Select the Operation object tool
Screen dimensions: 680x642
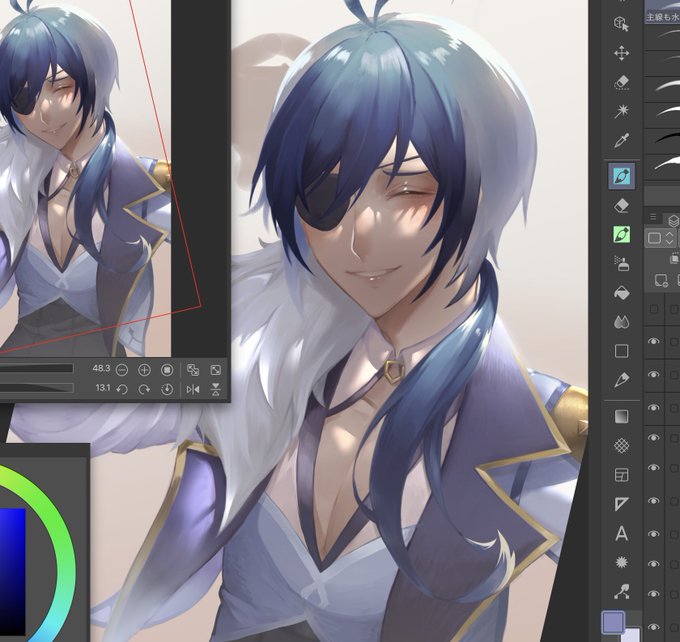pos(621,24)
